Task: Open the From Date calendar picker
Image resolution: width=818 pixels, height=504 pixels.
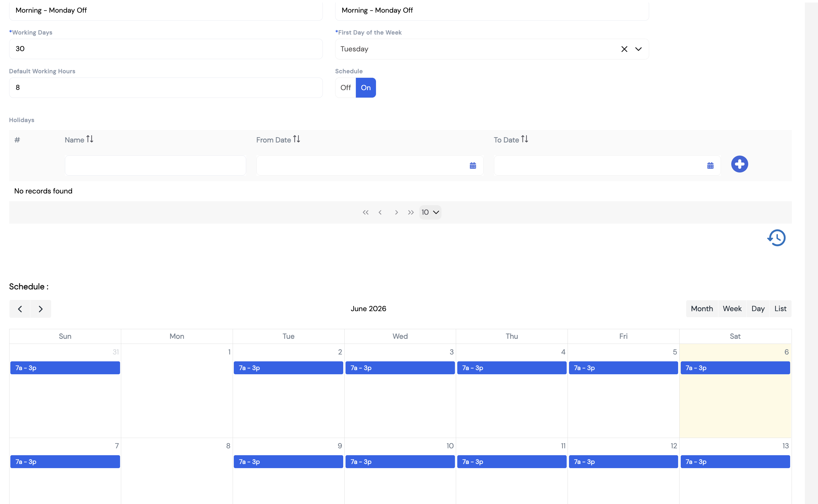Action: click(472, 166)
